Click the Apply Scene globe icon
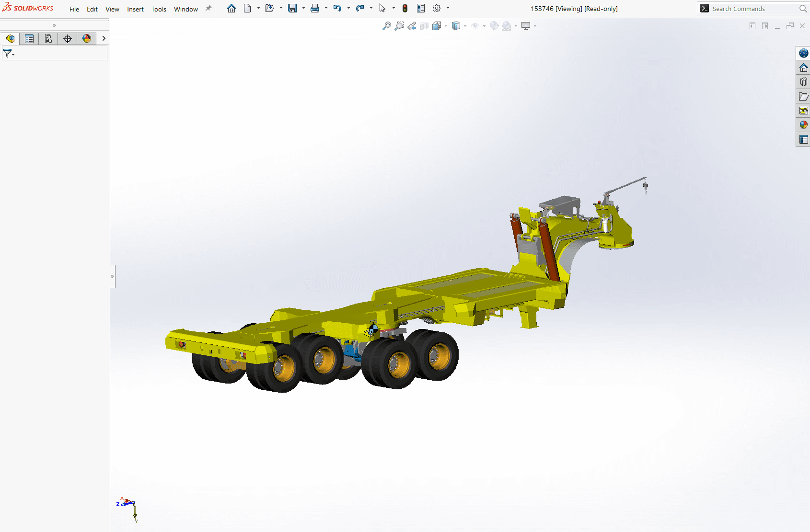Screen dimensions: 810x532 click(507, 26)
